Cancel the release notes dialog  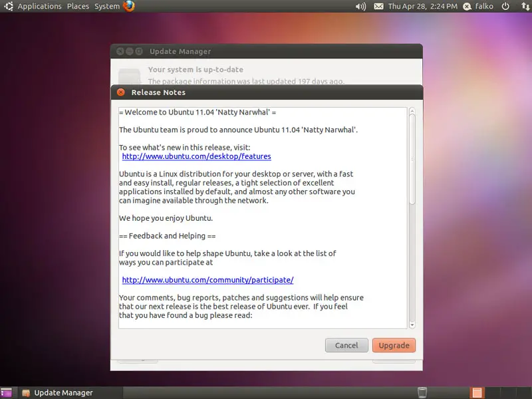346,345
